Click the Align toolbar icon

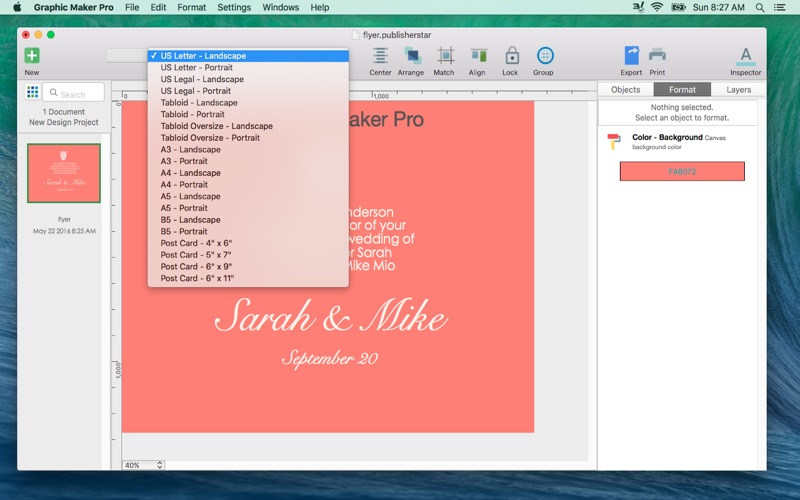point(478,55)
